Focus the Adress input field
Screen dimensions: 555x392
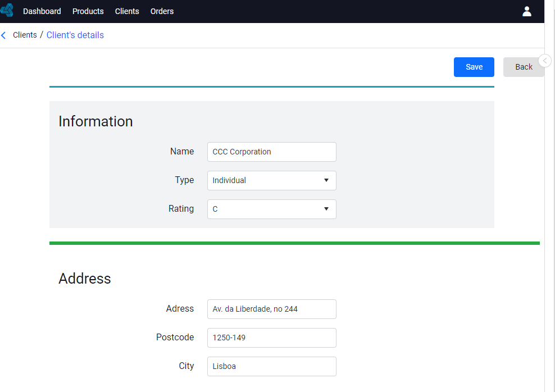(x=271, y=309)
